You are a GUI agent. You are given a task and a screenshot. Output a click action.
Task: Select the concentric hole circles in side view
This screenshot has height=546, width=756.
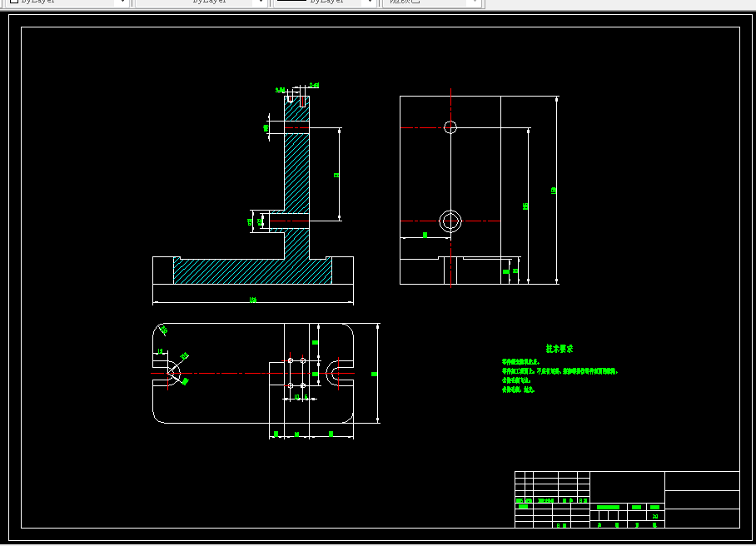click(450, 221)
